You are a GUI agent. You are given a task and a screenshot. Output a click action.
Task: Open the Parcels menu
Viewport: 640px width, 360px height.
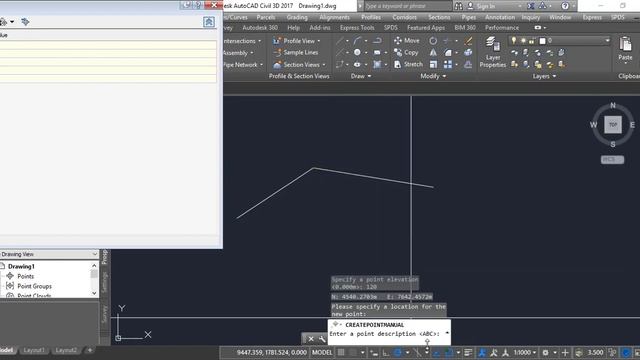266,17
